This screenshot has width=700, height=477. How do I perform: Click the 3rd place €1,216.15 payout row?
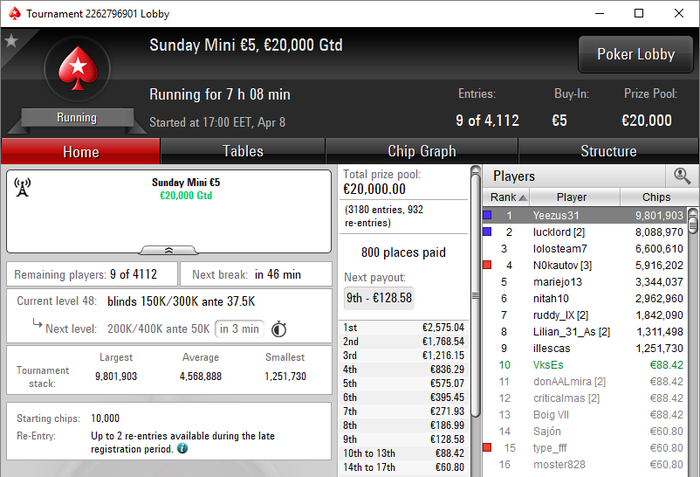[x=404, y=355]
